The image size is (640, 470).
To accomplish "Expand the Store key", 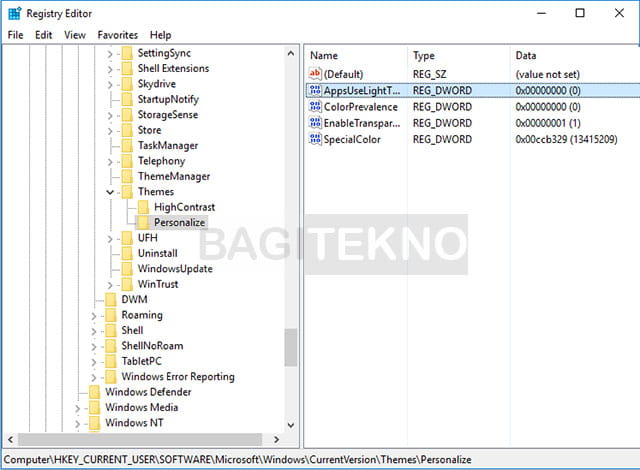I will (x=110, y=131).
